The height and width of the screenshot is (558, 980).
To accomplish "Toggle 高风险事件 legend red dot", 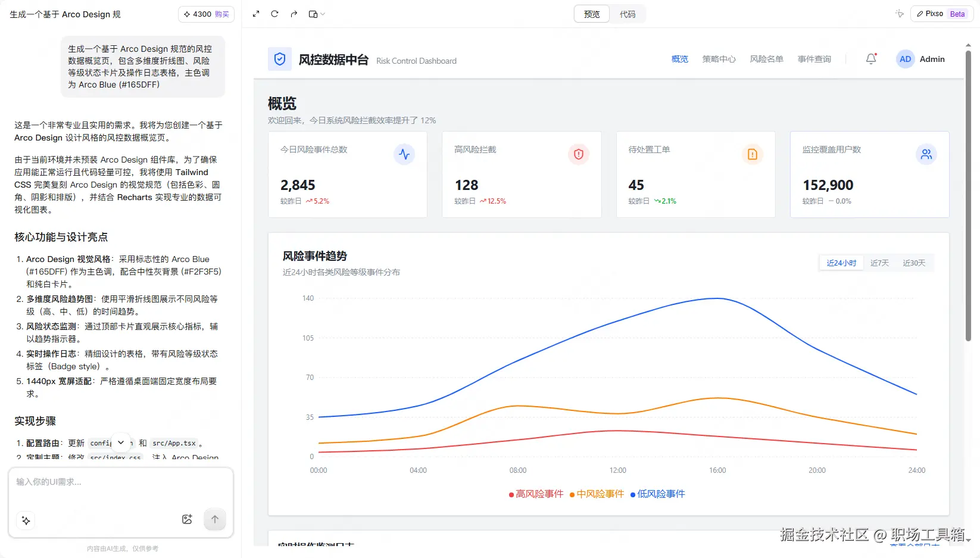I will (x=511, y=495).
